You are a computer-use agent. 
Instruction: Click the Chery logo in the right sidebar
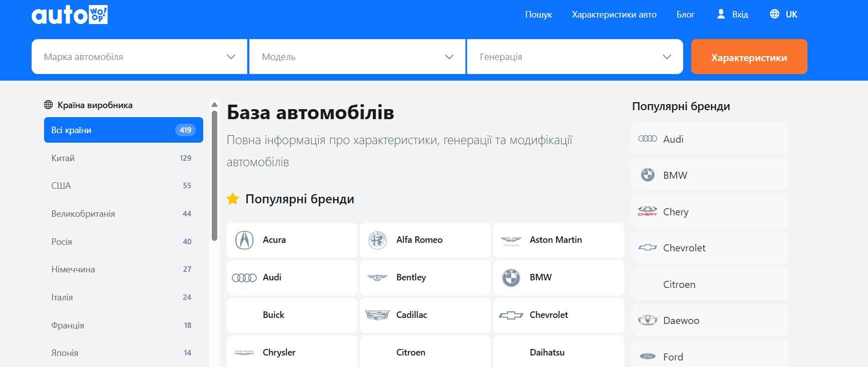click(x=648, y=211)
